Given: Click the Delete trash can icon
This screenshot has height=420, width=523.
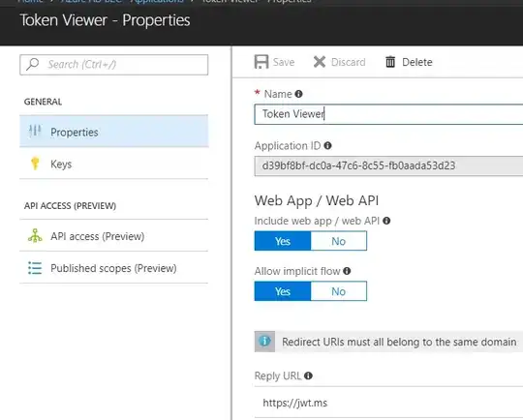Looking at the screenshot, I should (390, 62).
